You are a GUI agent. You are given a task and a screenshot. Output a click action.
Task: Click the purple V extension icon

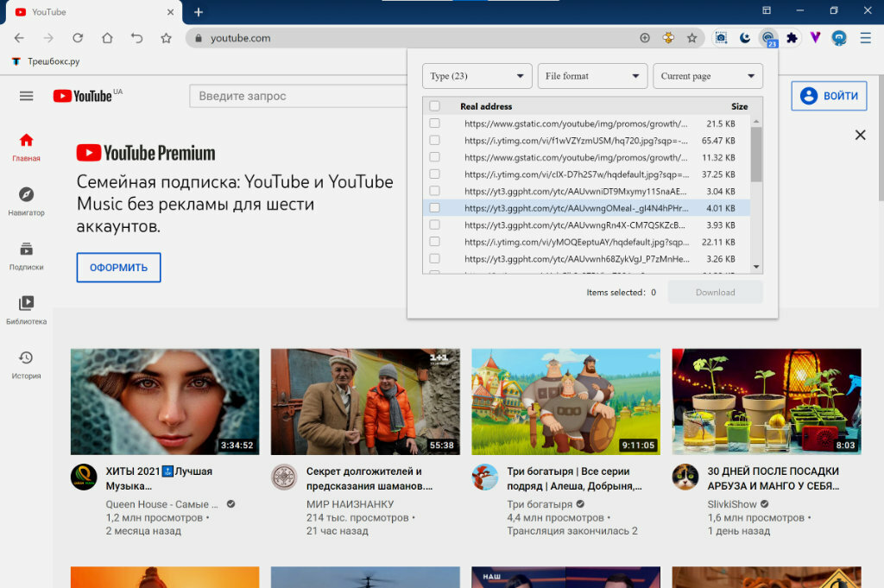815,38
